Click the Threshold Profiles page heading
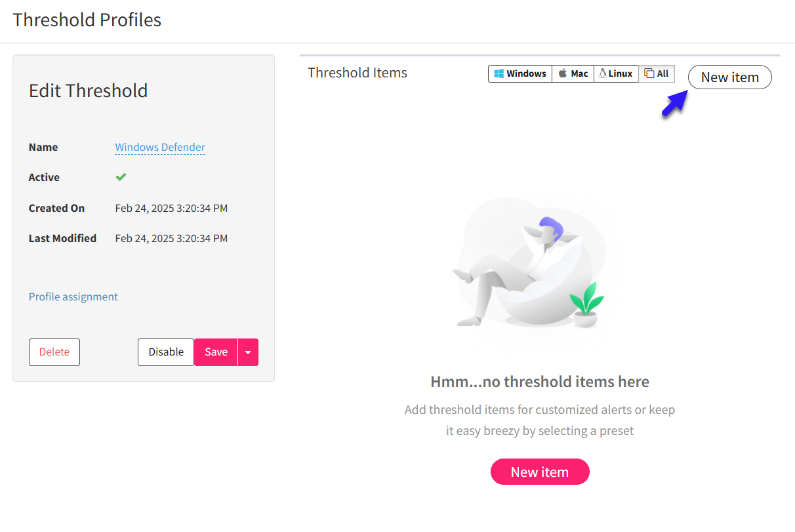This screenshot has width=795, height=532. pos(87,20)
